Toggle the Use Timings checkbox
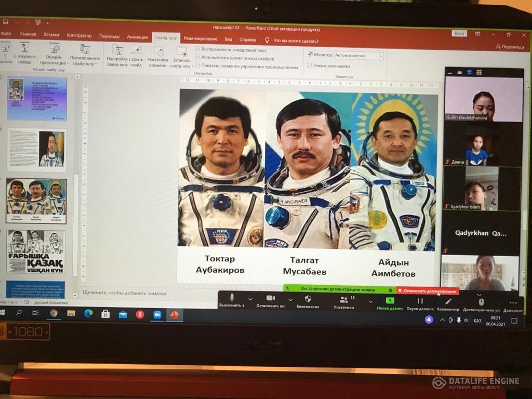Image resolution: width=532 pixels, height=399 pixels. [198, 58]
